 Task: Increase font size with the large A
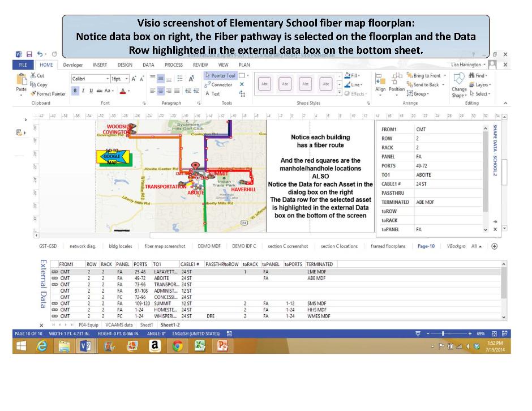134,79
